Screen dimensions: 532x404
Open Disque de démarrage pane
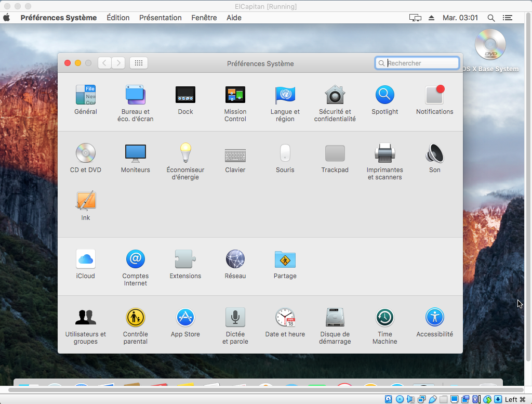pos(335,326)
